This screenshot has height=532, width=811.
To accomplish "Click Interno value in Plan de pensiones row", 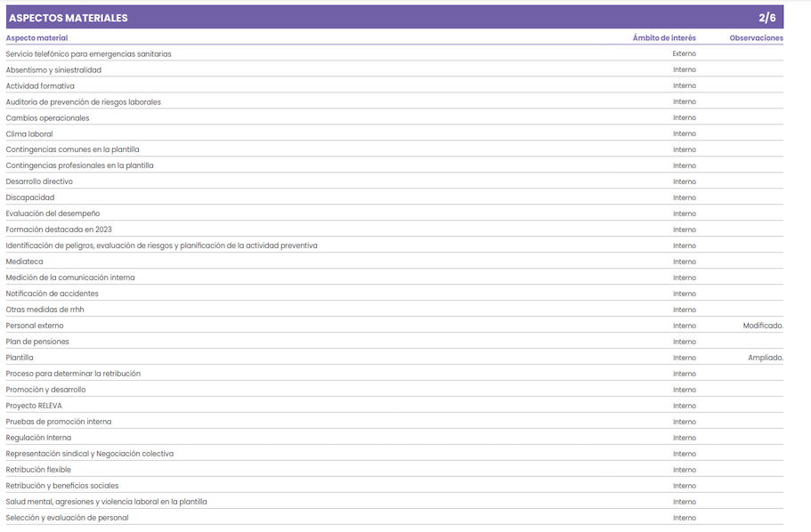I will tap(685, 342).
